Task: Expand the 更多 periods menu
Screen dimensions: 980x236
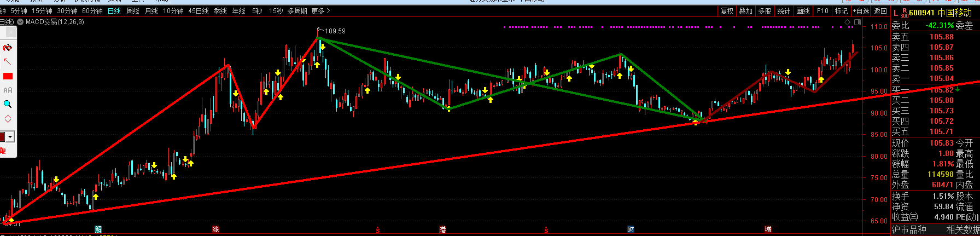Action: click(x=320, y=11)
